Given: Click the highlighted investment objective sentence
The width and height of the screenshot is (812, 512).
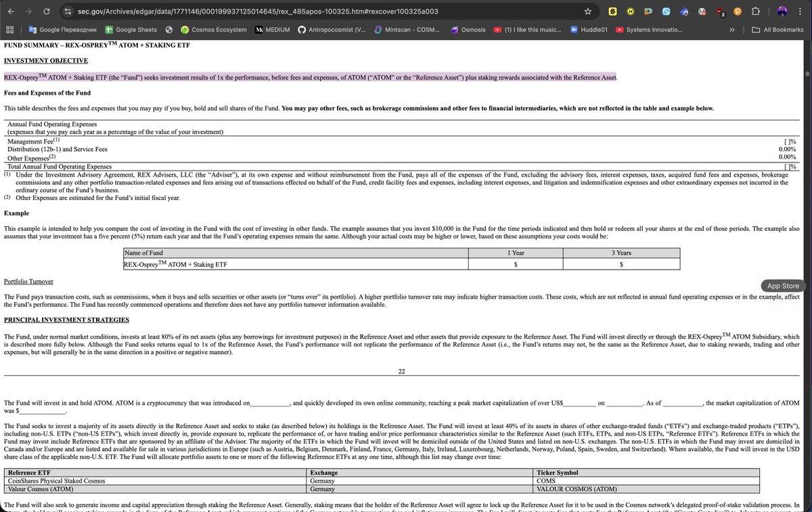Looking at the screenshot, I should point(310,77).
